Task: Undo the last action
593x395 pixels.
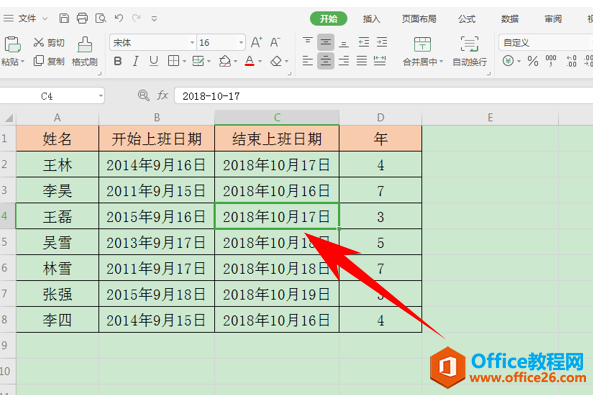Action: pos(119,18)
